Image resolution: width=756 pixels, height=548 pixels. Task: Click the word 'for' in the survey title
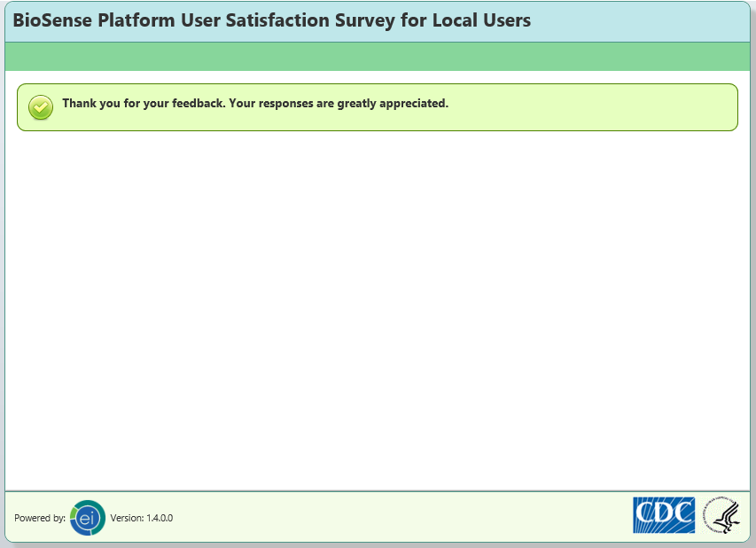coord(413,20)
